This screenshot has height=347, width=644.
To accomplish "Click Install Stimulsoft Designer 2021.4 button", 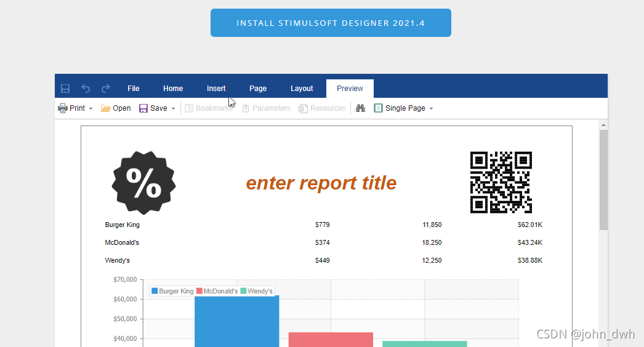I will click(x=331, y=23).
